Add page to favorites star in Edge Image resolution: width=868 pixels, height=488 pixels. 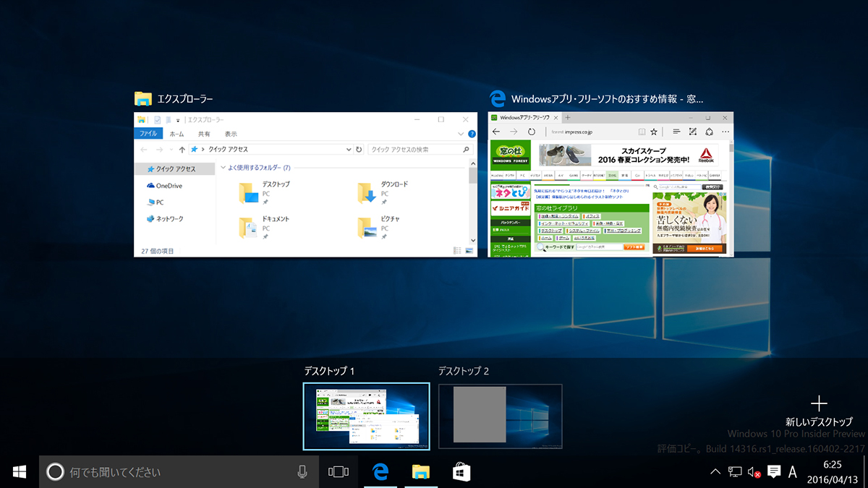coord(654,132)
